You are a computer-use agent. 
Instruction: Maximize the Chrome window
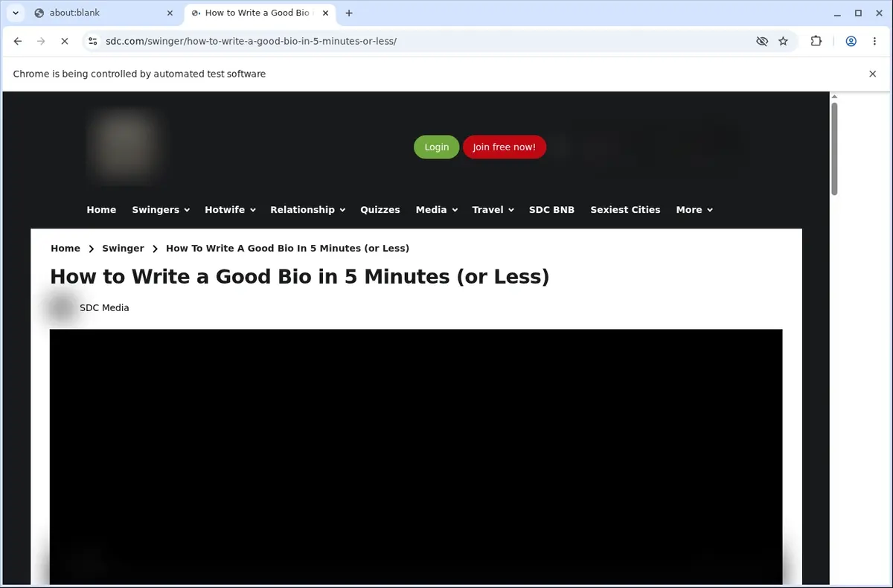pos(858,13)
